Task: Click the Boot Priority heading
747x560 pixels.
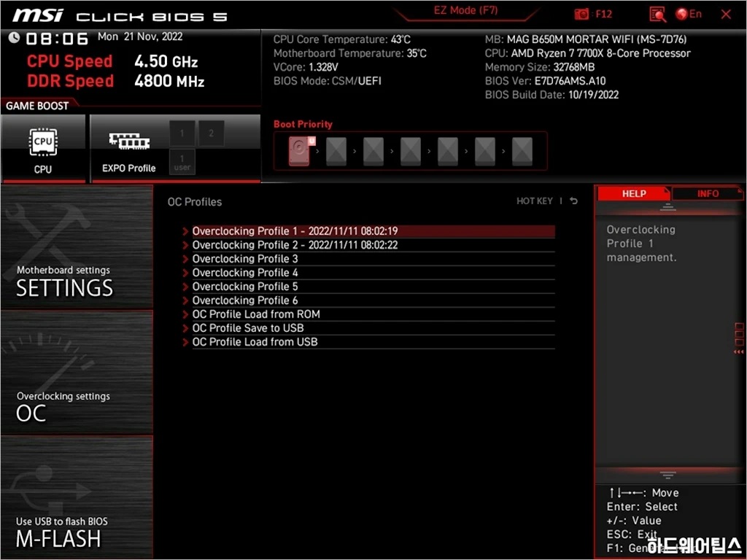Action: [x=303, y=124]
